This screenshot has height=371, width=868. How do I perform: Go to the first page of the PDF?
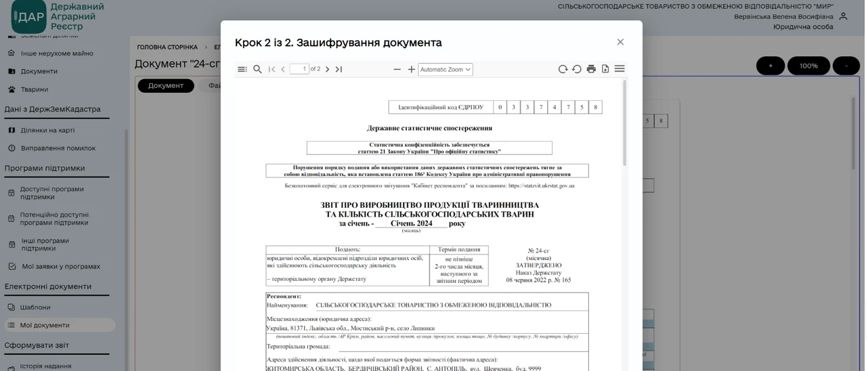pyautogui.click(x=273, y=70)
